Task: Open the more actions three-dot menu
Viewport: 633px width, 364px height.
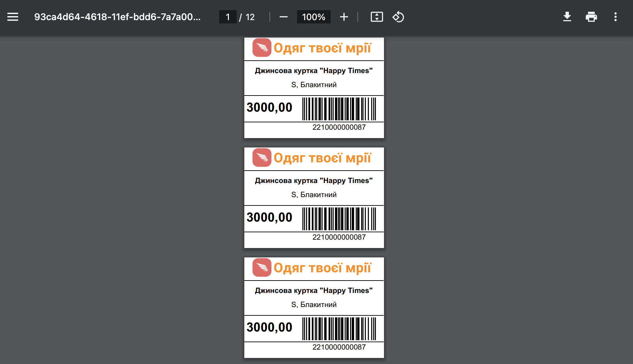Action: [616, 17]
